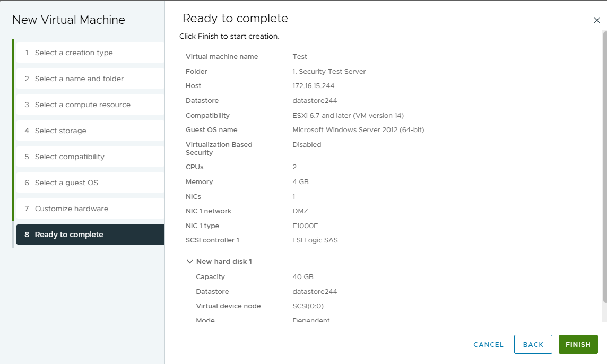Cancel the virtual machine creation
The image size is (607, 364).
tap(488, 344)
